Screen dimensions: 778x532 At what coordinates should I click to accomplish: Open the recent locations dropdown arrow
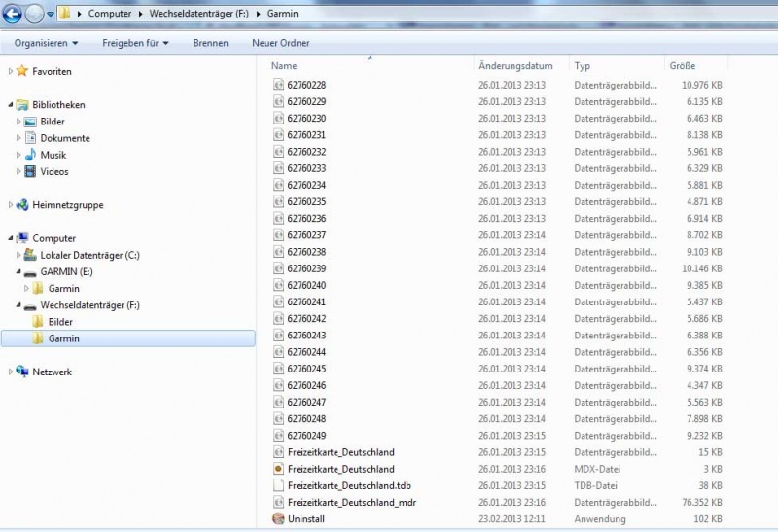tap(51, 15)
